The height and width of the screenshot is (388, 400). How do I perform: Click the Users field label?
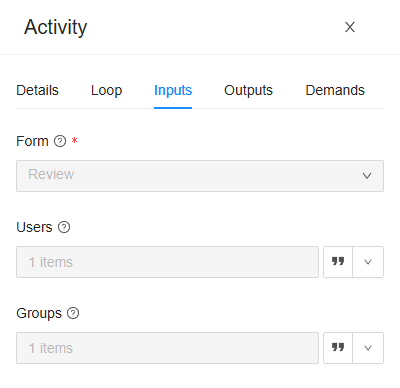[34, 227]
